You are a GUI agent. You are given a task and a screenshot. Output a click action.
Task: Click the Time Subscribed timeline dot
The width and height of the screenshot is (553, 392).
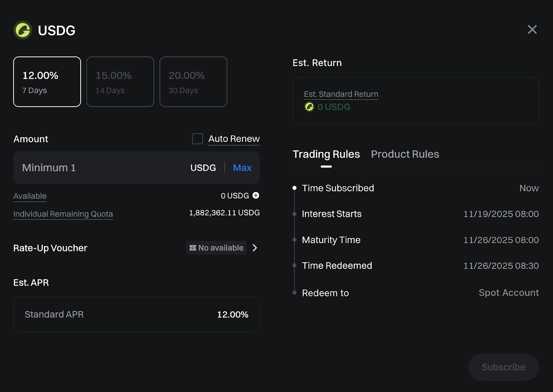pos(294,188)
